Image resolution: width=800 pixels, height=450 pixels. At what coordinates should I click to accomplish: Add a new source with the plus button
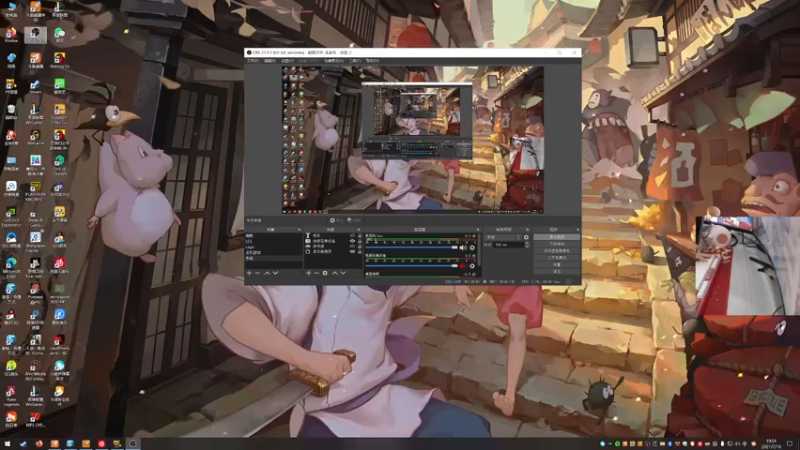click(309, 273)
